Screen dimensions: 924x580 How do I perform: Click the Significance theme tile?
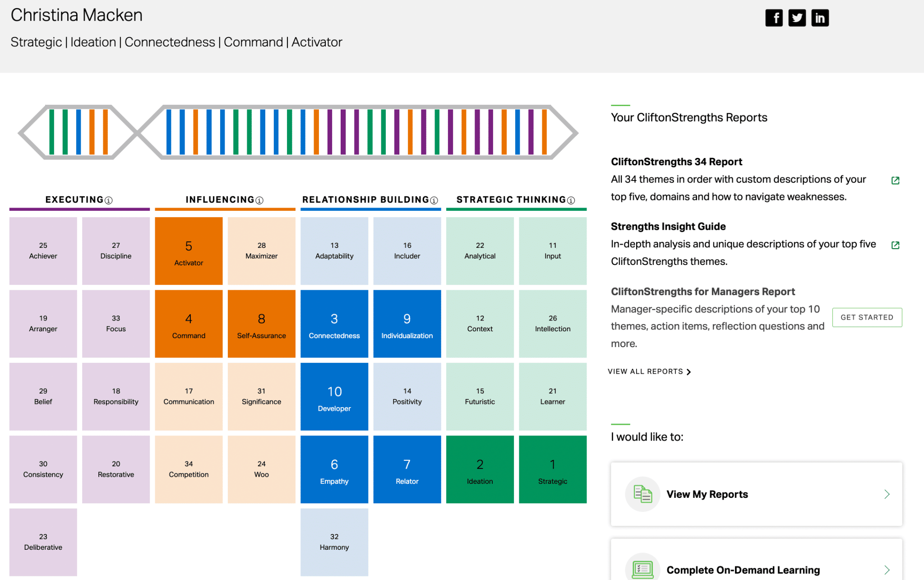click(262, 397)
